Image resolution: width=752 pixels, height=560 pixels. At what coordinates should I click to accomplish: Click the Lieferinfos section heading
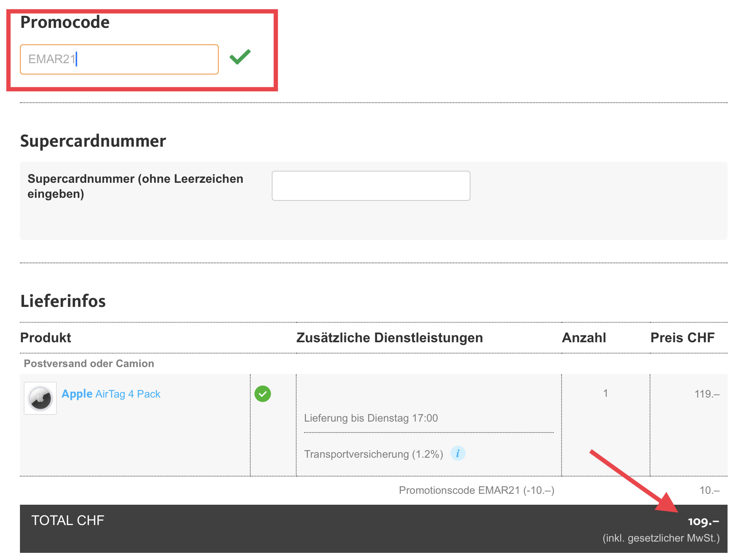coord(63,301)
